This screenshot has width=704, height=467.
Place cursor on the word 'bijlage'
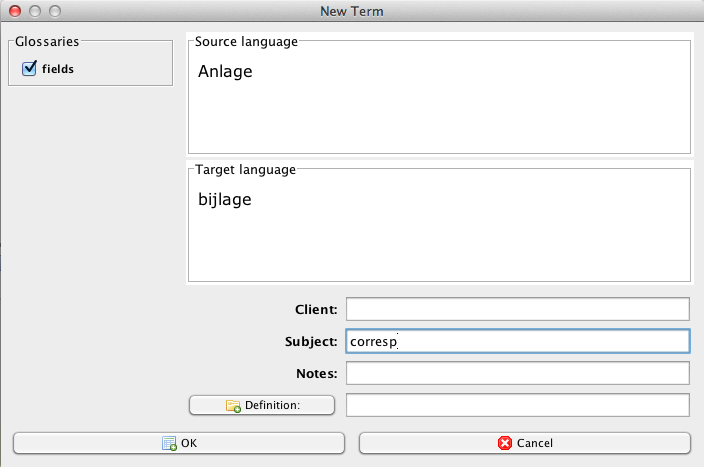pyautogui.click(x=225, y=200)
